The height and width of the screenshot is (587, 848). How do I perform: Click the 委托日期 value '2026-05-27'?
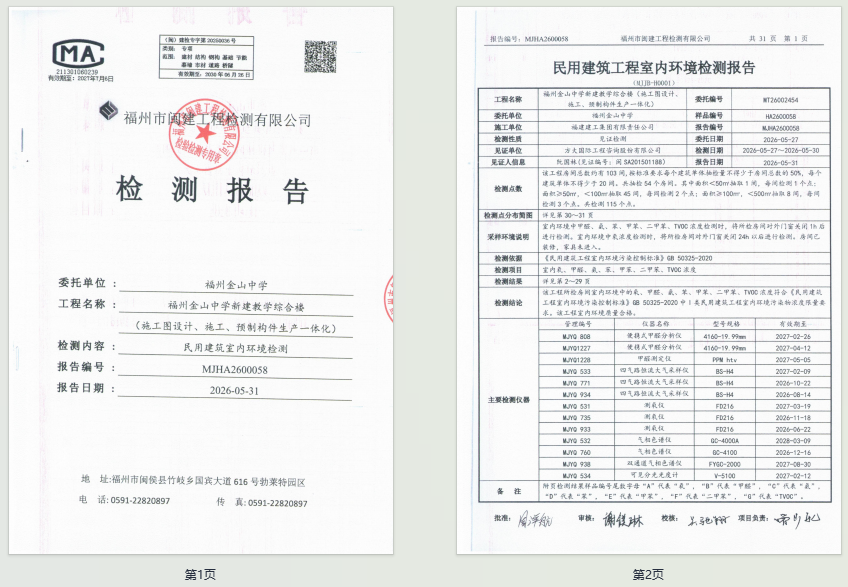pos(780,140)
